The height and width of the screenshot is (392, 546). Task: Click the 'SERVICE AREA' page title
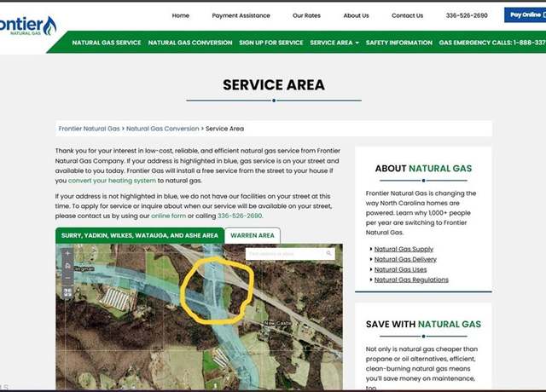[274, 85]
